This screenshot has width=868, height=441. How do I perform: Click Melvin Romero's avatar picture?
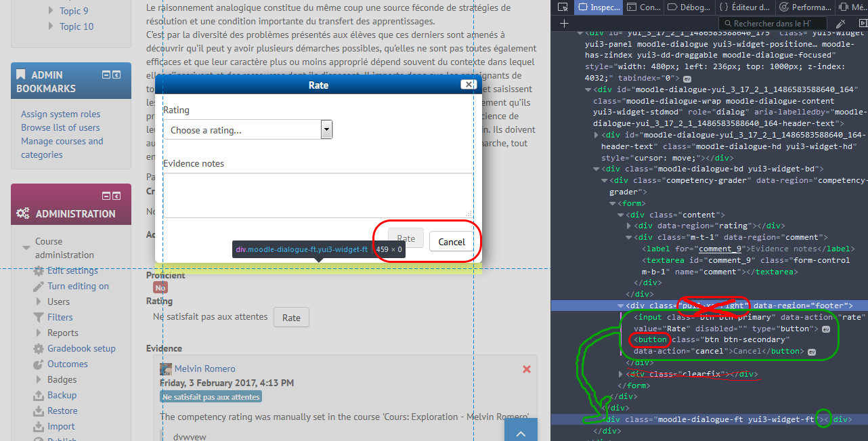[x=166, y=369]
